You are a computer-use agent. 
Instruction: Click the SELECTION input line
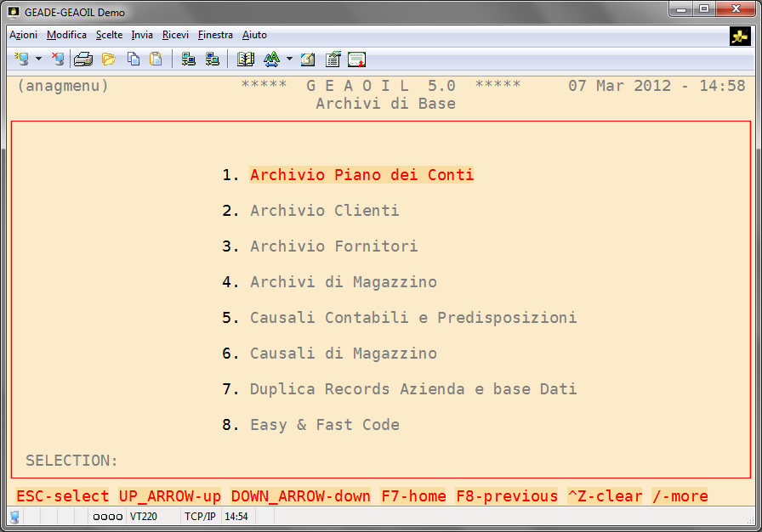255,461
